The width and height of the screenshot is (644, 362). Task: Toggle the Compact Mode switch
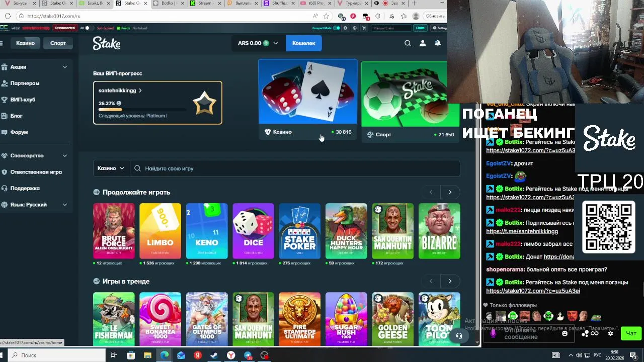pyautogui.click(x=337, y=28)
